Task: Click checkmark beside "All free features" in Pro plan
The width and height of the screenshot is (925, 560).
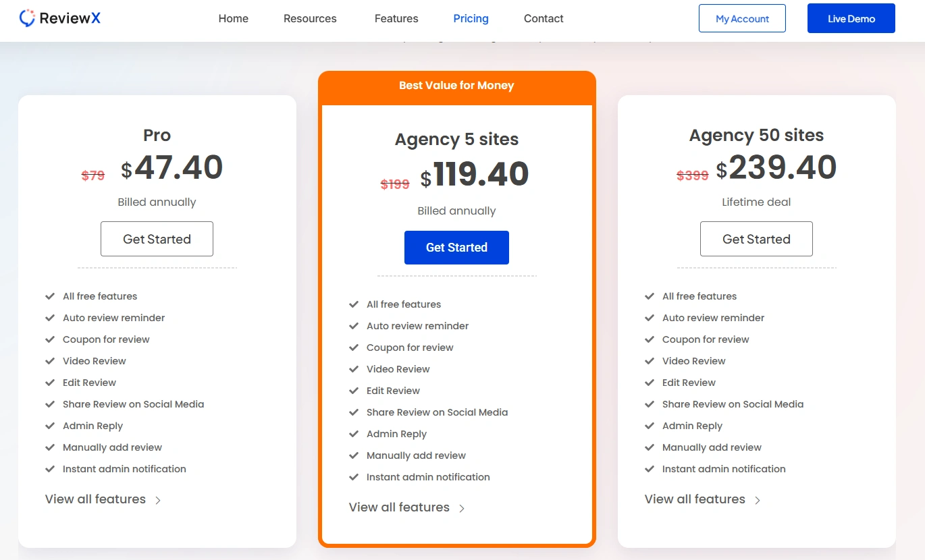Action: pos(50,296)
